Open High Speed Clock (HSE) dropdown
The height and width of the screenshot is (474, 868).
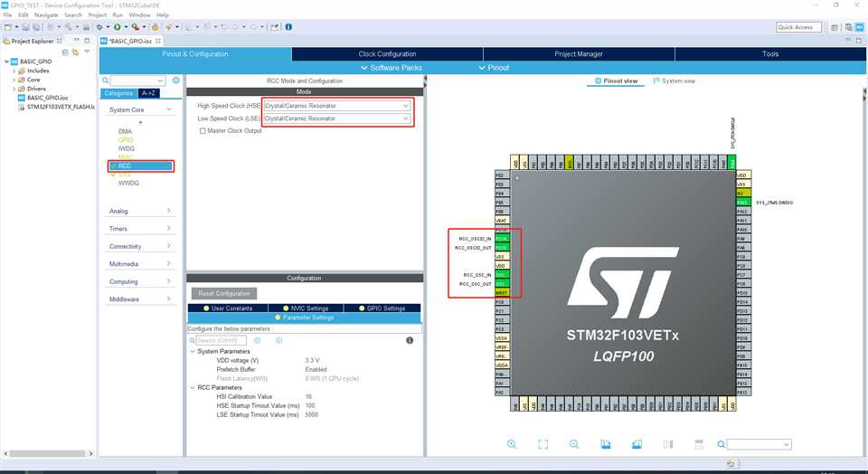336,106
